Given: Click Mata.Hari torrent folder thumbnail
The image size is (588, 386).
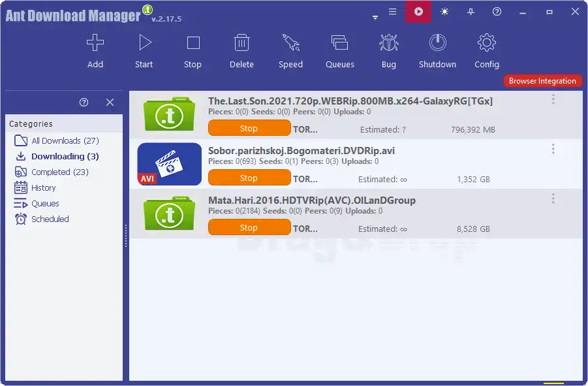Looking at the screenshot, I should pyautogui.click(x=170, y=214).
